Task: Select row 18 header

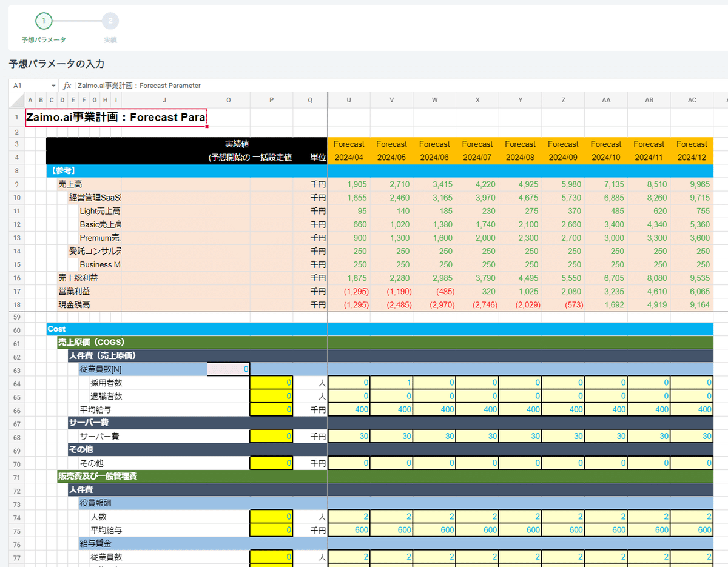Action: (x=17, y=304)
